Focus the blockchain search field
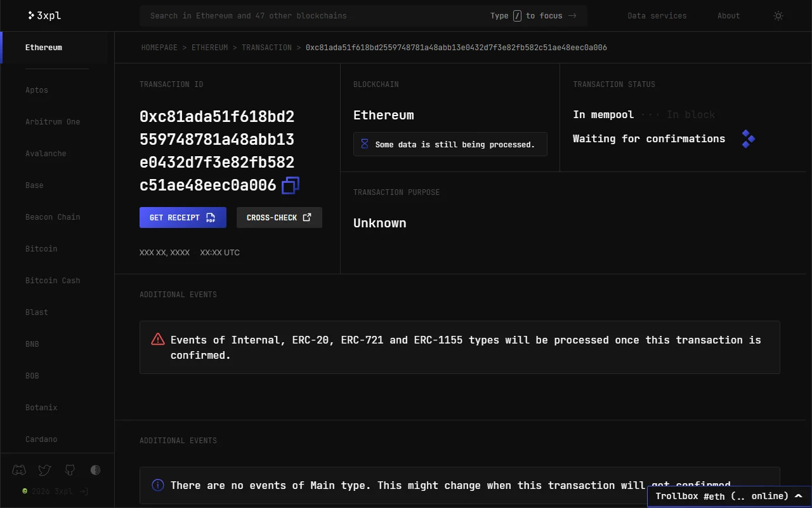The height and width of the screenshot is (508, 812). point(363,16)
